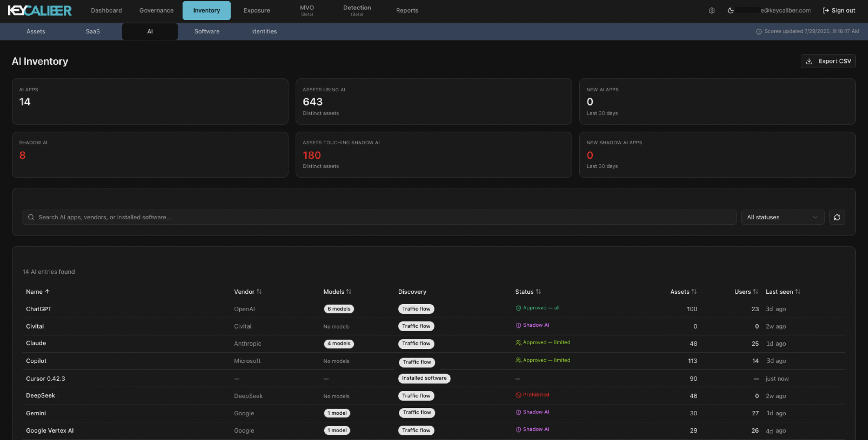Click the Traffic flow badge for ChatGPT
This screenshot has height=440, width=868.
coord(416,309)
